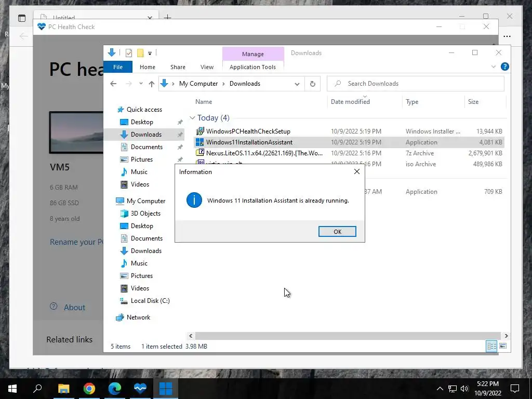
Task: Open Music under Quick access
Action: pyautogui.click(x=139, y=172)
